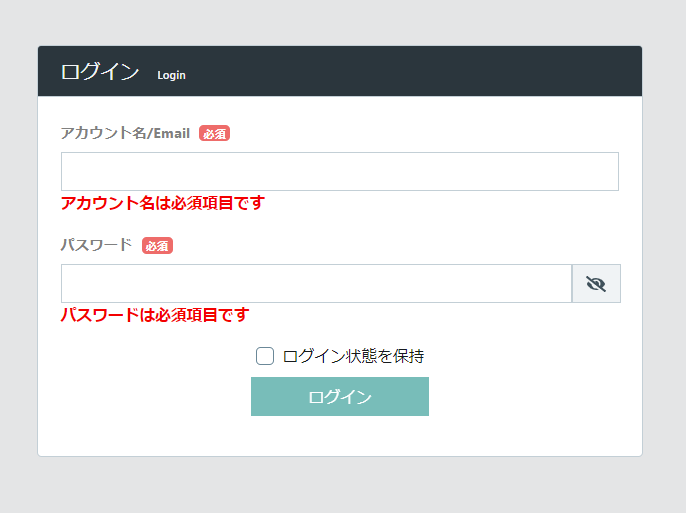Click the empty dark header bar area
686x513 pixels.
click(x=420, y=72)
